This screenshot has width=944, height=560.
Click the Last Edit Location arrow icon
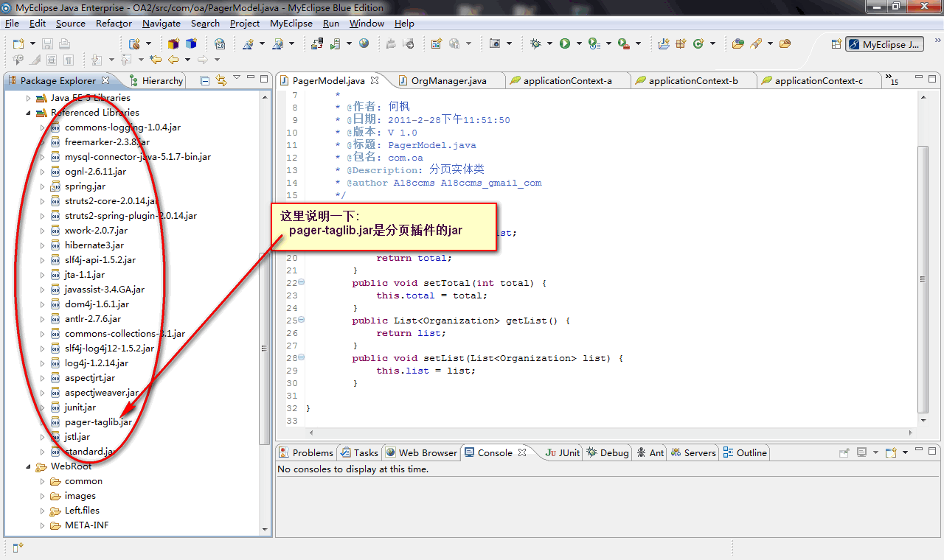(x=156, y=60)
